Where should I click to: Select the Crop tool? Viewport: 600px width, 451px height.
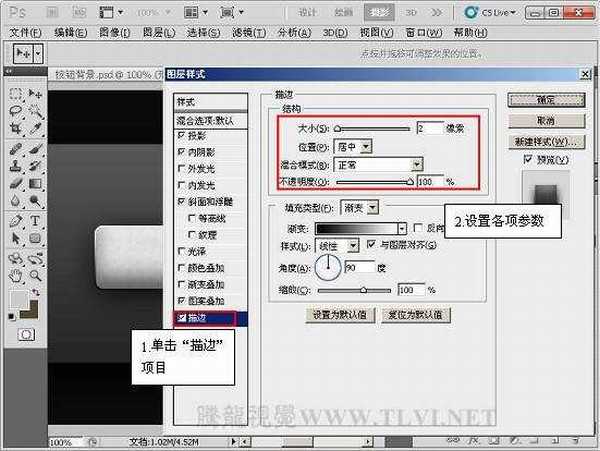pos(16,129)
